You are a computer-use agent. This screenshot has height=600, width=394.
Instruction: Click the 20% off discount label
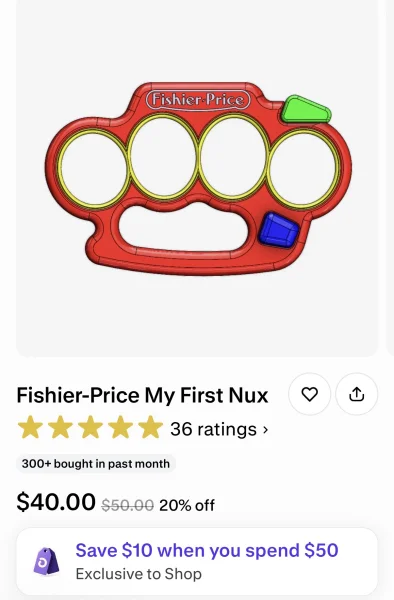[x=187, y=505]
